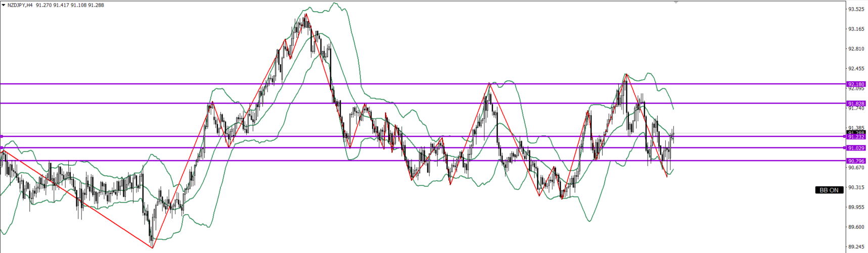The image size is (868, 253).
Task: Click the NZDJPY,H4 symbol title
Action: [20, 5]
